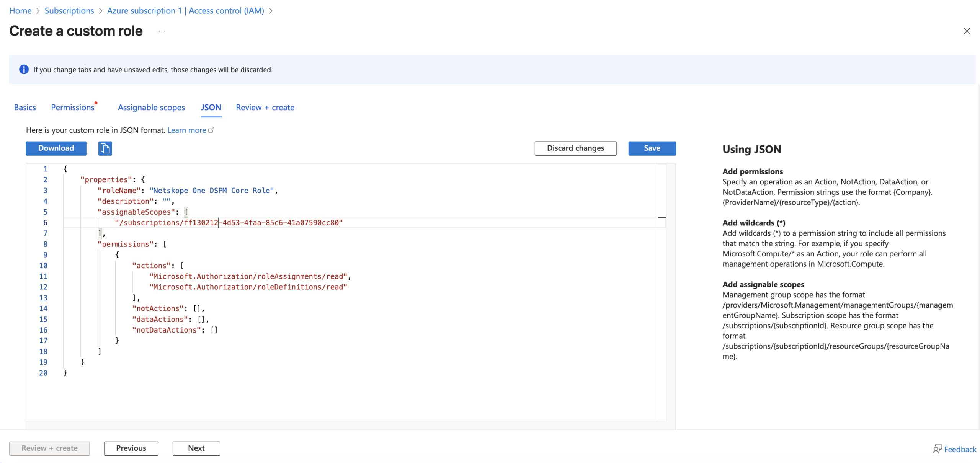
Task: Copy the JSON to clipboard icon
Action: click(105, 148)
